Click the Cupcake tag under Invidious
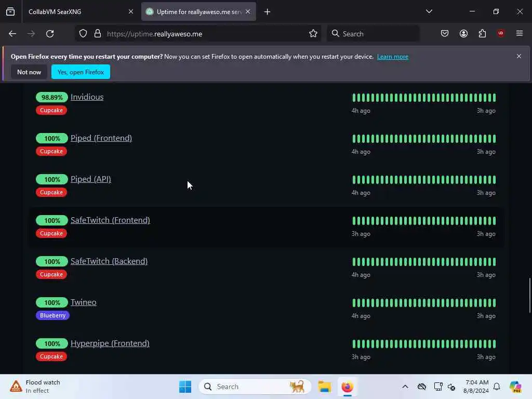This screenshot has height=399, width=532. 51,110
